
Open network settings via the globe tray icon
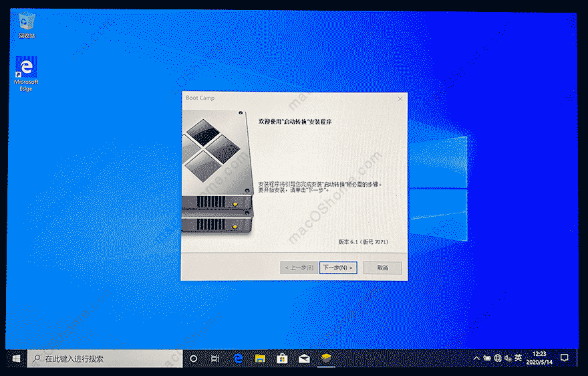(x=498, y=359)
